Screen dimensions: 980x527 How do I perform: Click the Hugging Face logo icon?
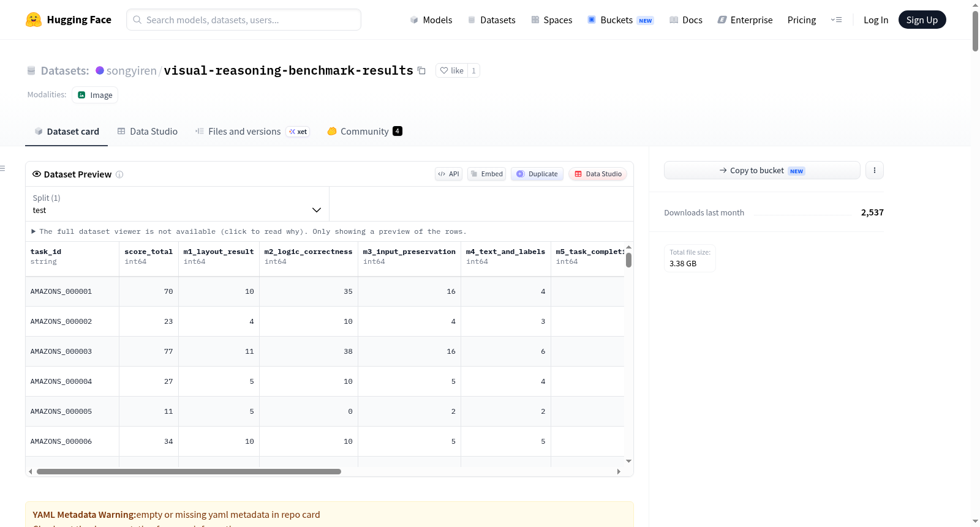[x=34, y=20]
